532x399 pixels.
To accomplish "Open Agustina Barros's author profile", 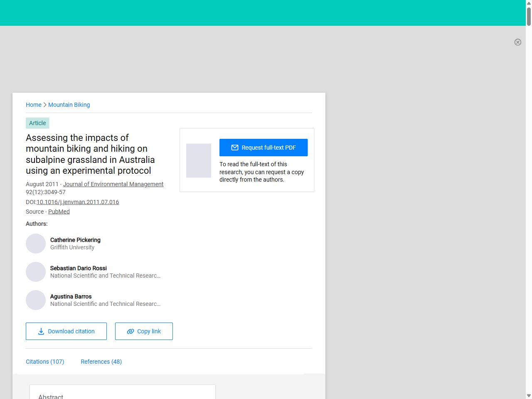I will coord(71,296).
